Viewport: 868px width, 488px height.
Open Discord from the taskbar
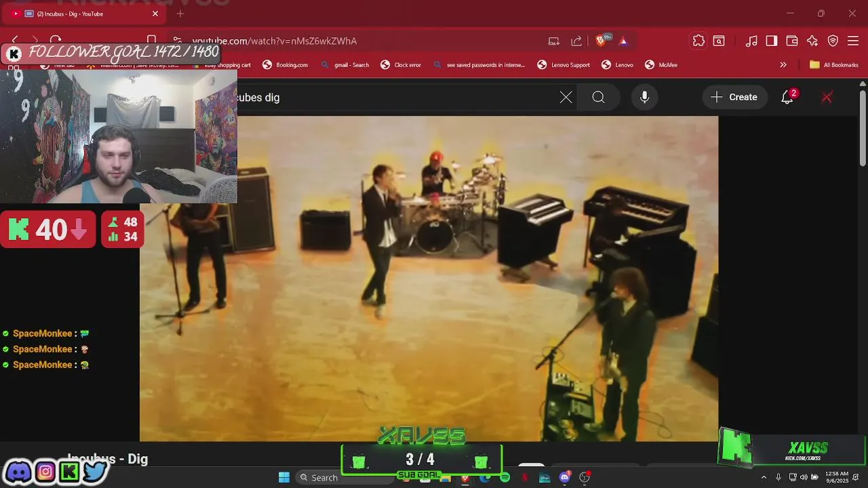564,478
